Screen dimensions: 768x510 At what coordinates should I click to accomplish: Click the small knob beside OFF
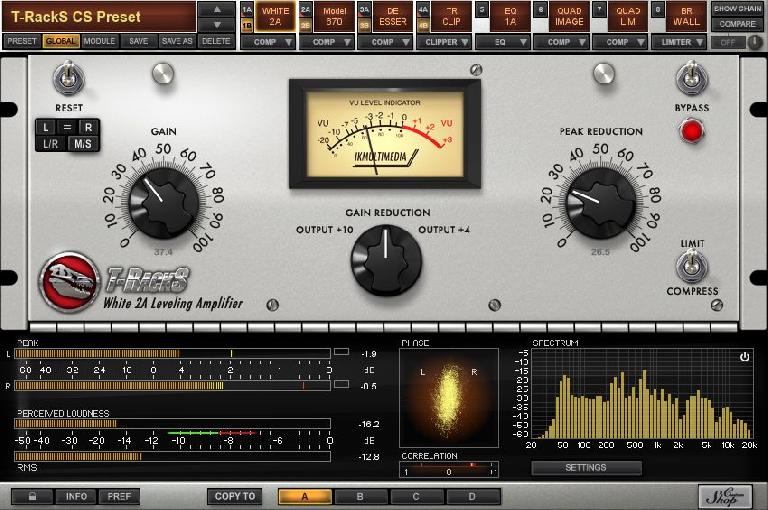pyautogui.click(x=755, y=43)
